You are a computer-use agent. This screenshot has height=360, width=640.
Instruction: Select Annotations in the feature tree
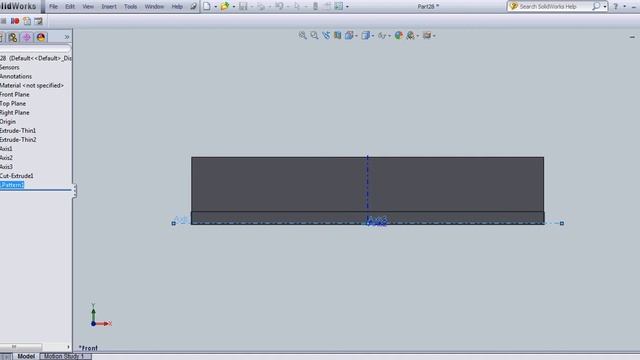tap(16, 76)
